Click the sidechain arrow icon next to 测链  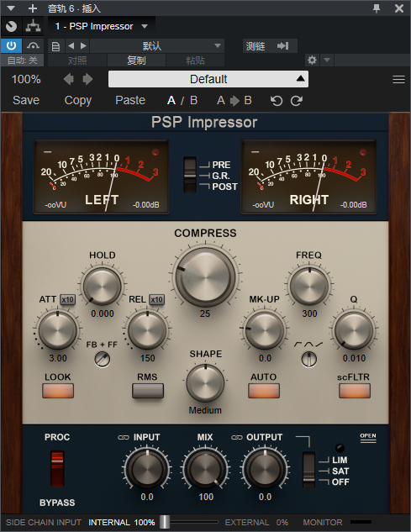282,45
